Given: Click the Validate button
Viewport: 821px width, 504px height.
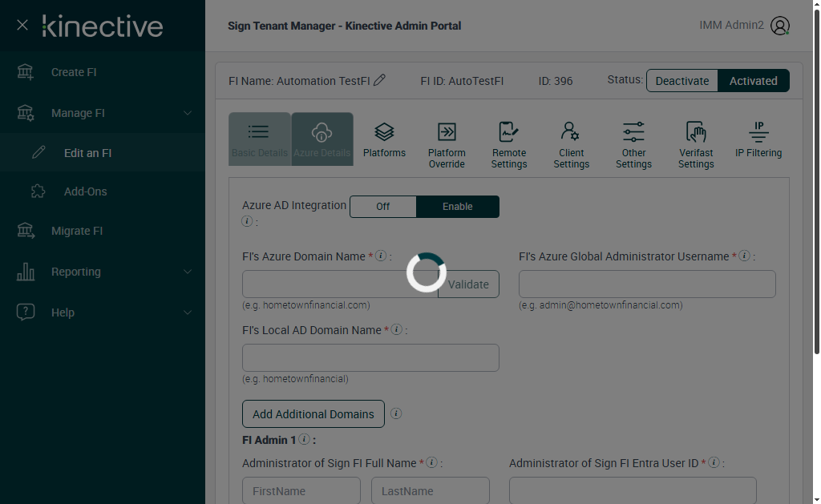Looking at the screenshot, I should (x=468, y=284).
